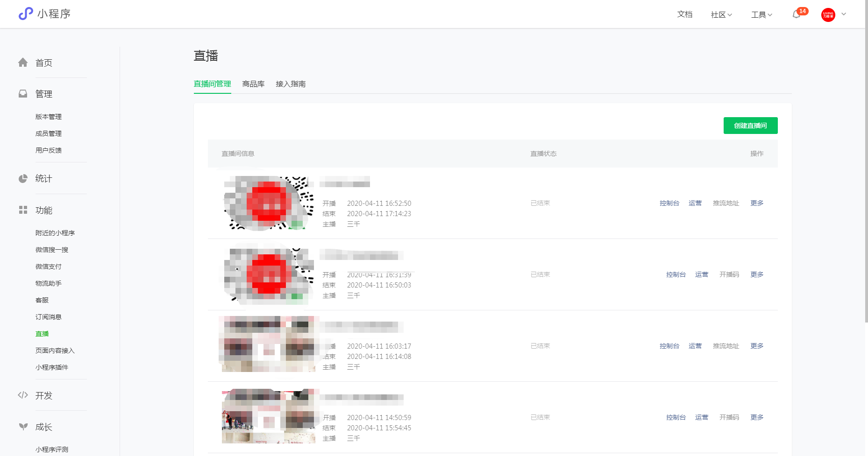The image size is (868, 456).
Task: Open 用户反馈 in the sidebar
Action: coord(49,150)
